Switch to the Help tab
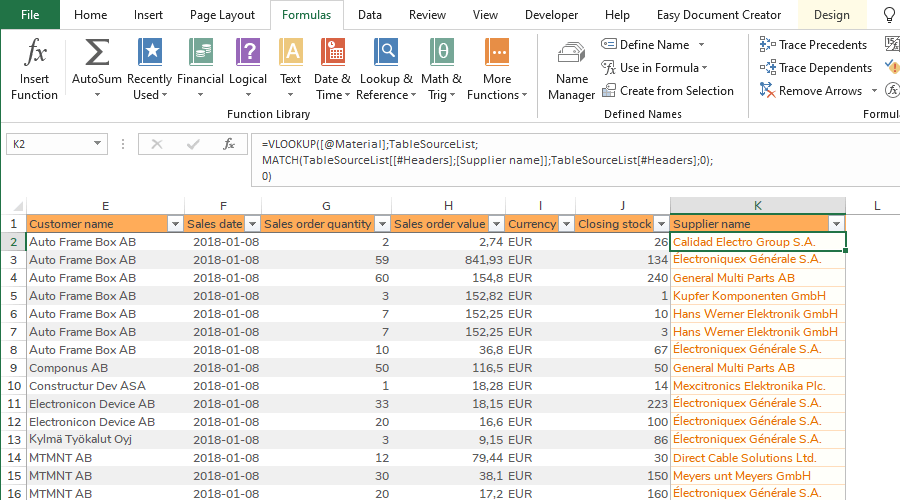900x500 pixels. click(617, 15)
